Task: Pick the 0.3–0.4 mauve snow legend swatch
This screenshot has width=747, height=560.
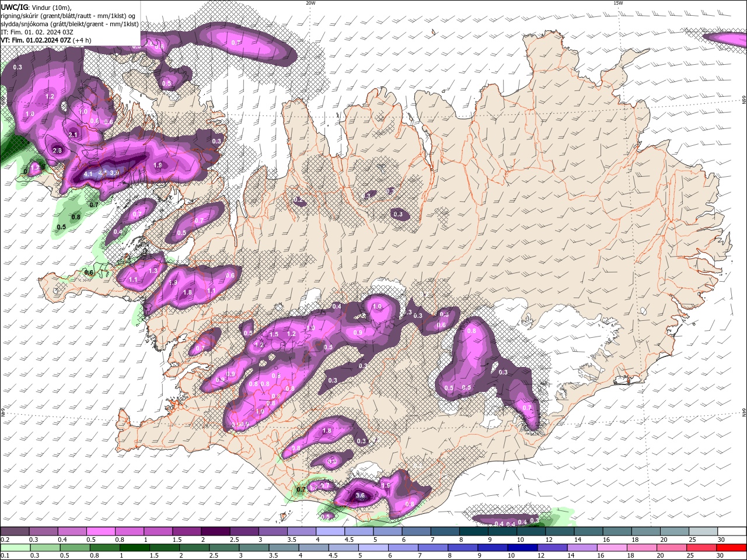Action: [x=43, y=531]
